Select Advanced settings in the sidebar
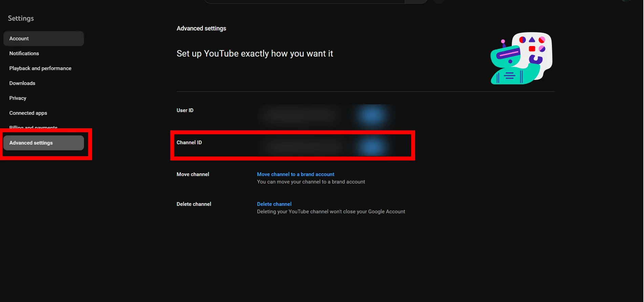This screenshot has width=644, height=302. (x=44, y=143)
